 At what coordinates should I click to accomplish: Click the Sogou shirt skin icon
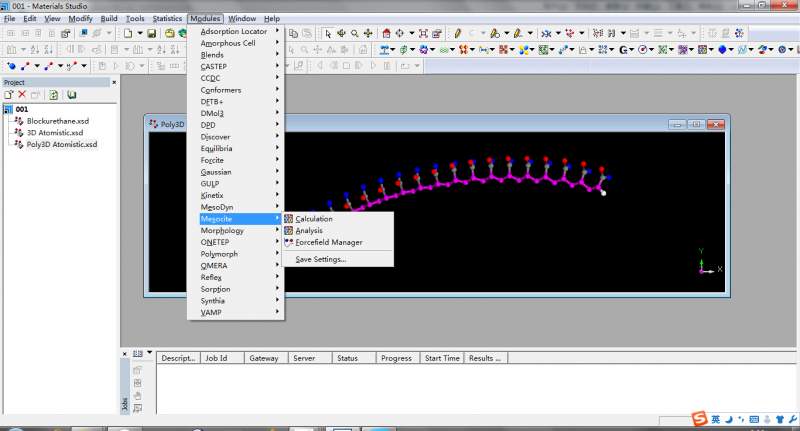click(780, 419)
